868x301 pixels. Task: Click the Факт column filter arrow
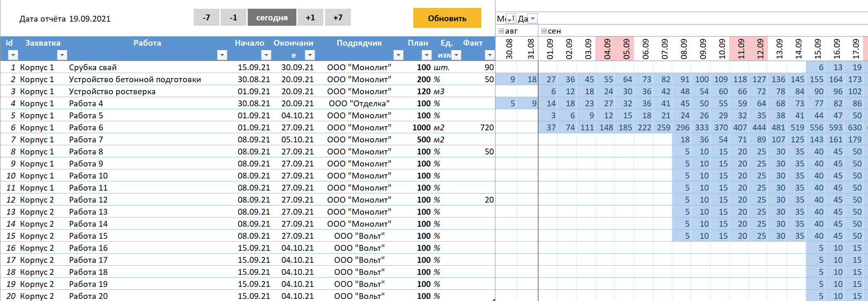(x=490, y=55)
